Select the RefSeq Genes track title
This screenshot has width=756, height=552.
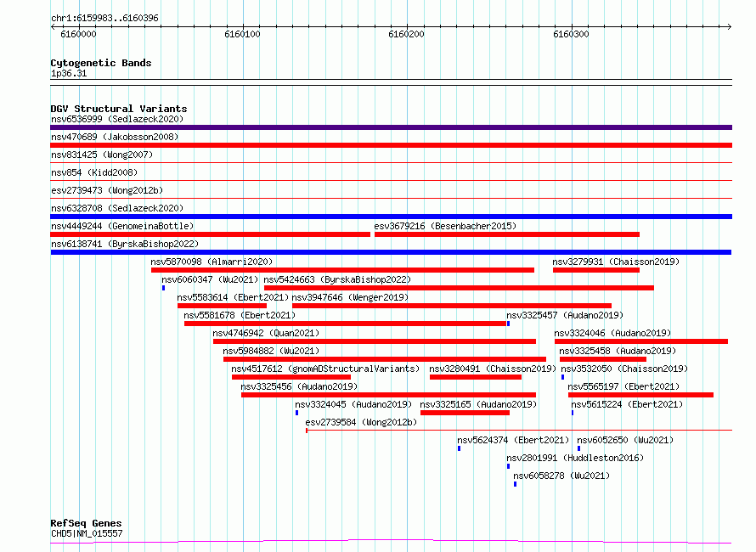click(x=87, y=523)
